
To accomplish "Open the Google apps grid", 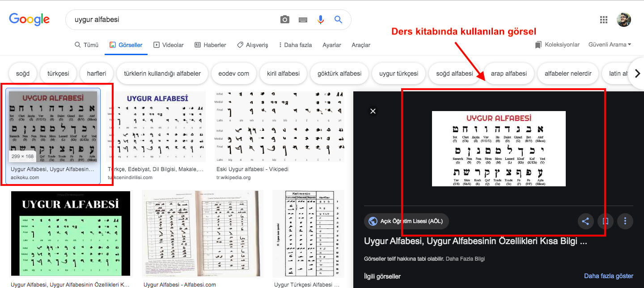I will (604, 20).
